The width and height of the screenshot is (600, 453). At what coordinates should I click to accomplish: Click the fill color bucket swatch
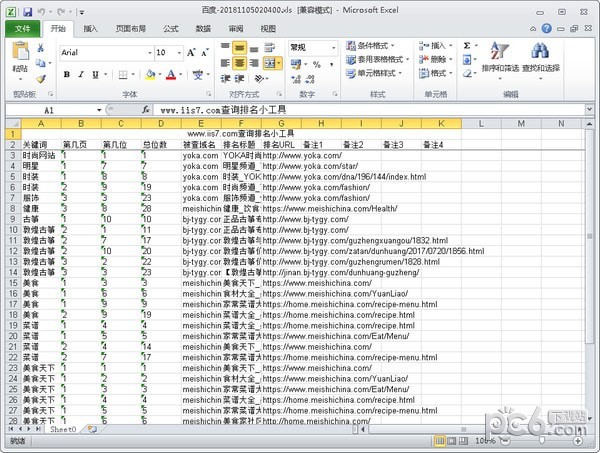150,74
